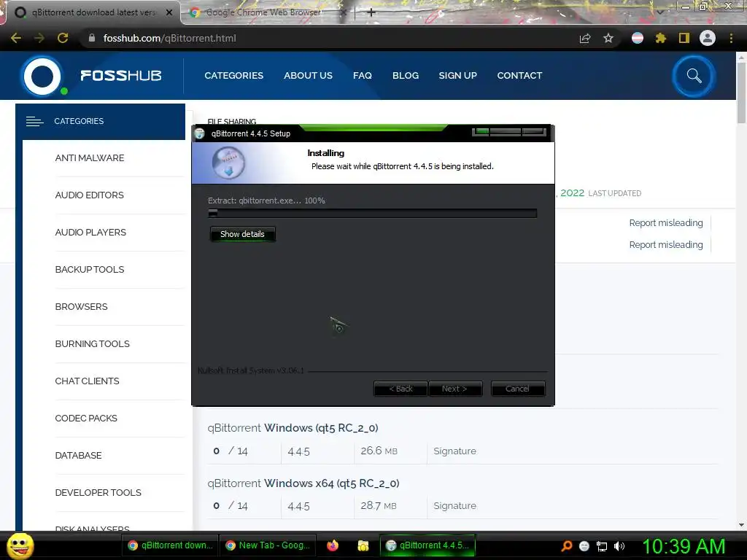
Task: Open the smiley Start button on taskbar
Action: pyautogui.click(x=20, y=545)
